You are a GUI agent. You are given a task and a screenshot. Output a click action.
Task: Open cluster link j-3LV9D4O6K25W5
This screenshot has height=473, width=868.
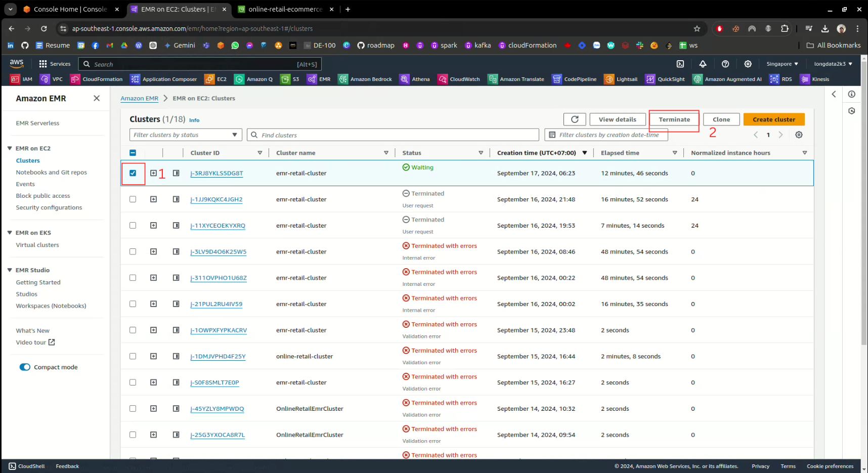pos(219,252)
